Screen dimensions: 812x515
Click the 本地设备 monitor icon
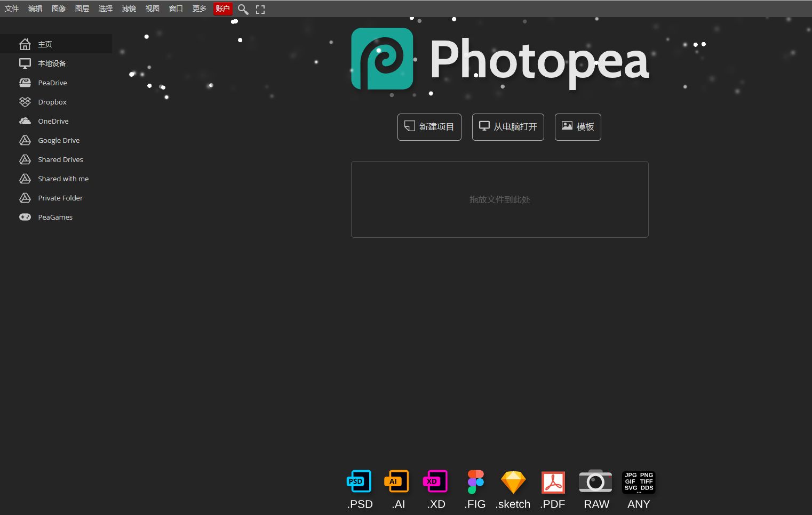[25, 63]
